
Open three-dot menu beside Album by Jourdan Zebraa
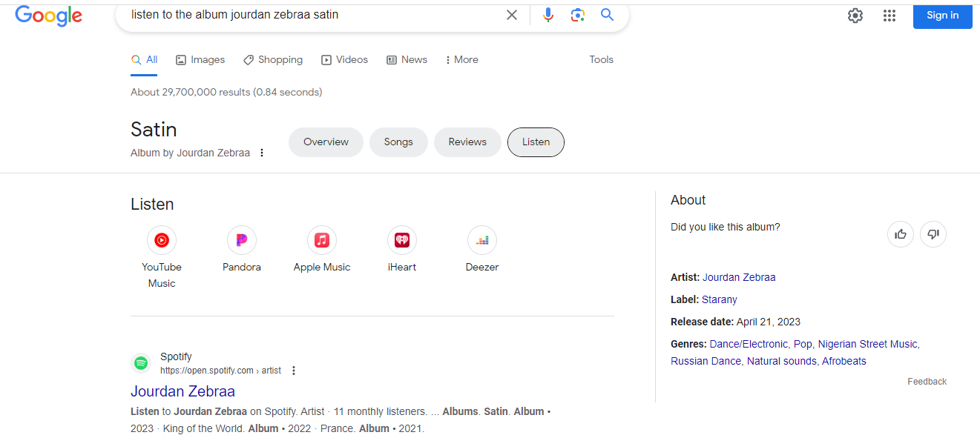pos(262,153)
